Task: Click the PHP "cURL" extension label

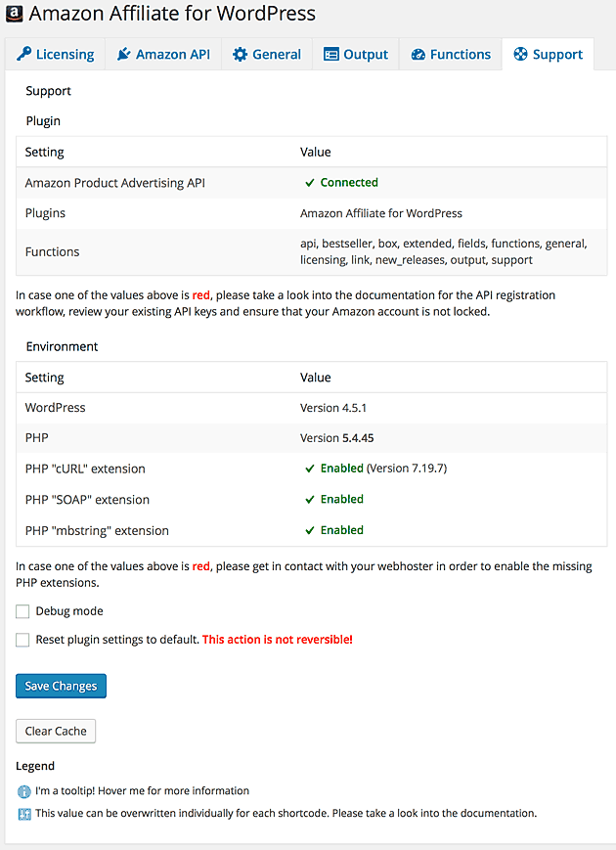Action: pyautogui.click(x=85, y=469)
